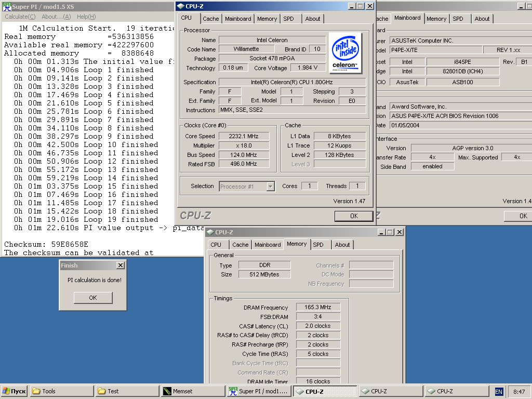Open the Test folder in taskbar
Viewport: 532px width, 399px height.
(x=127, y=391)
